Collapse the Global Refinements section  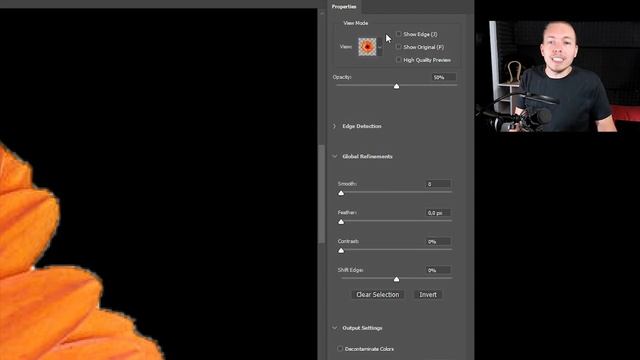[334, 156]
